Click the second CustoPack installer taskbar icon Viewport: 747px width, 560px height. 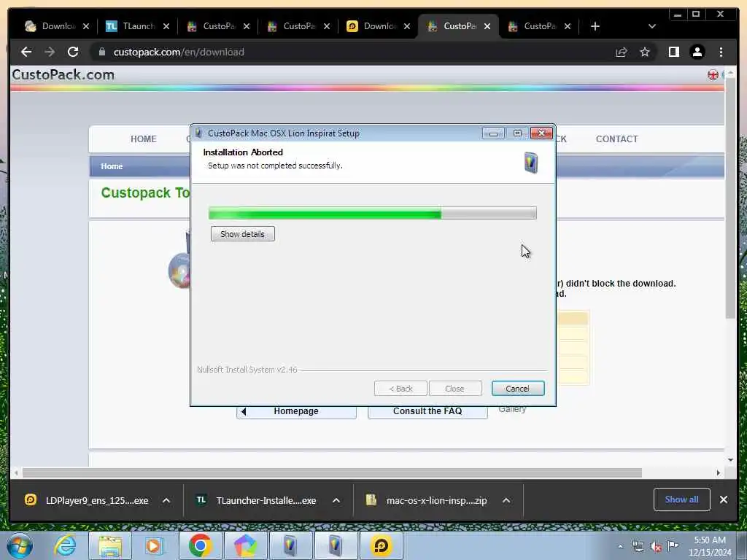pos(336,545)
